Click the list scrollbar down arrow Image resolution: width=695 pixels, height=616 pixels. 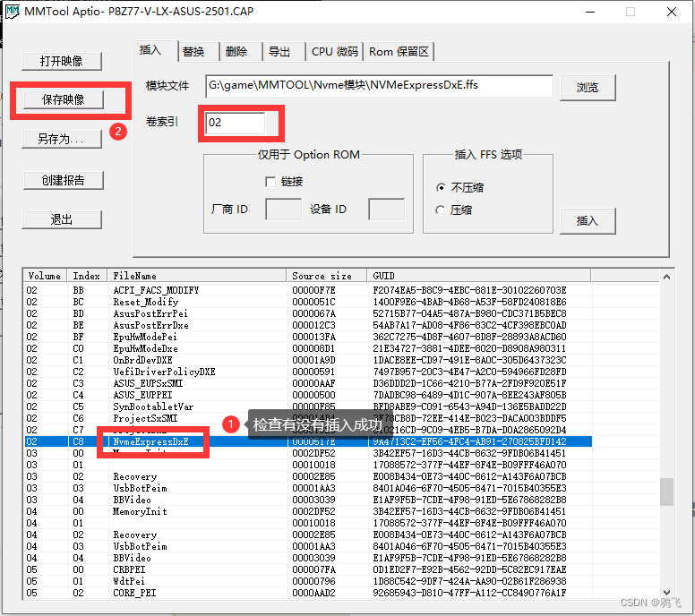[666, 593]
